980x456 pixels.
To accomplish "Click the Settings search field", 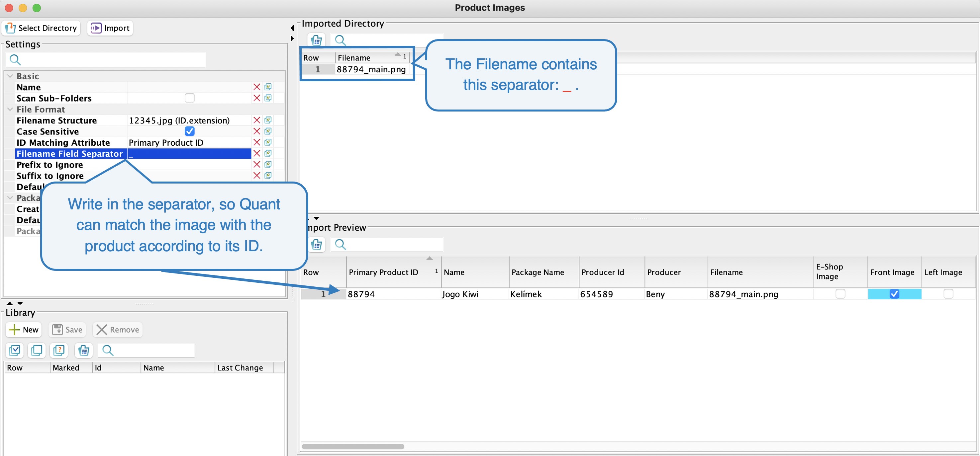I will (x=106, y=60).
